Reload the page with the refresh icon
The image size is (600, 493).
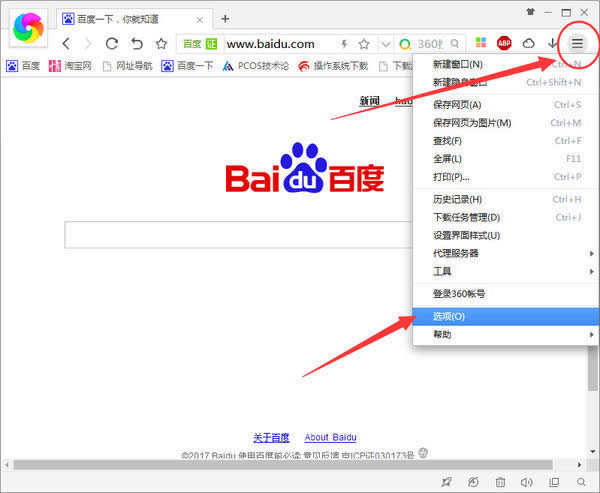click(112, 44)
